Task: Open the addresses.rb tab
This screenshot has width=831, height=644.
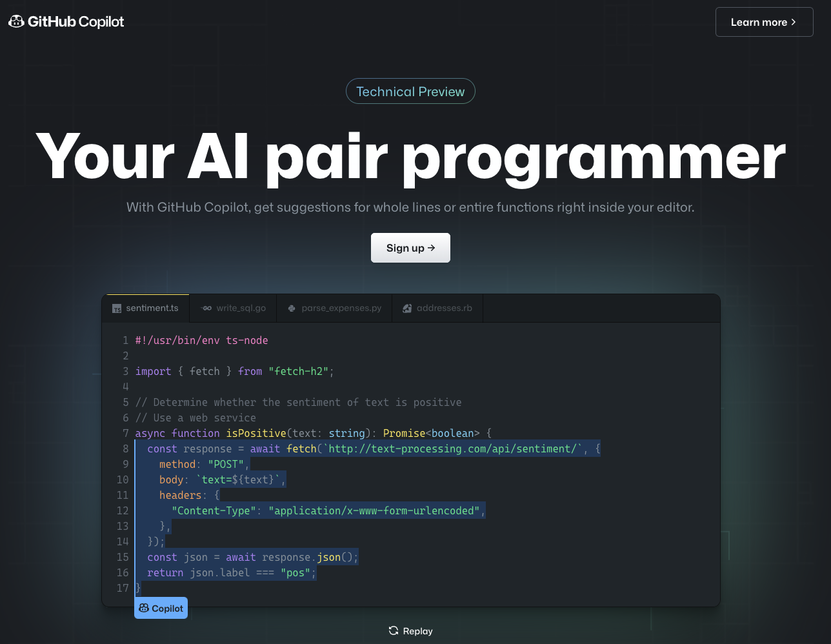Action: [x=437, y=308]
